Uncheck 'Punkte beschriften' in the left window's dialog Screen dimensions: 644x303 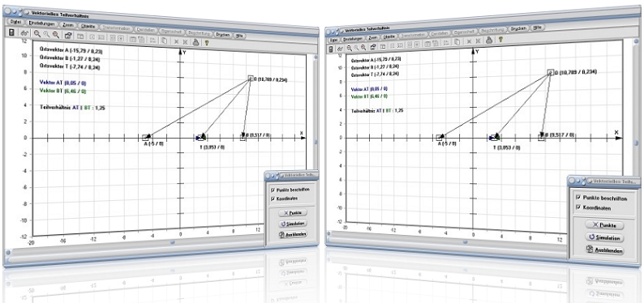coord(273,190)
